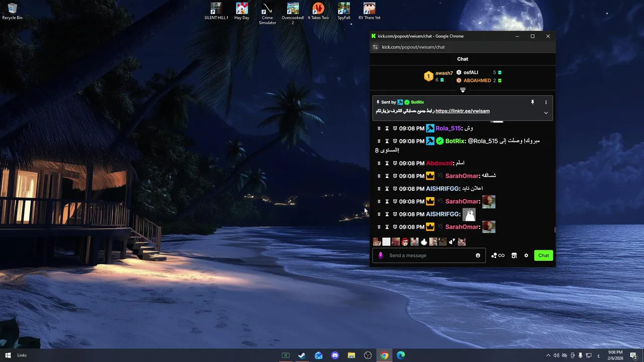Screen dimensions: 644x362
Task: Open OBS Studio from the taskbar
Action: tap(368, 355)
